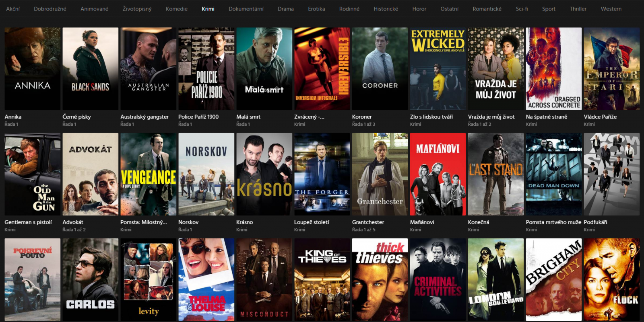
Task: Click the Policie Paříž 1900 poster
Action: (x=206, y=69)
